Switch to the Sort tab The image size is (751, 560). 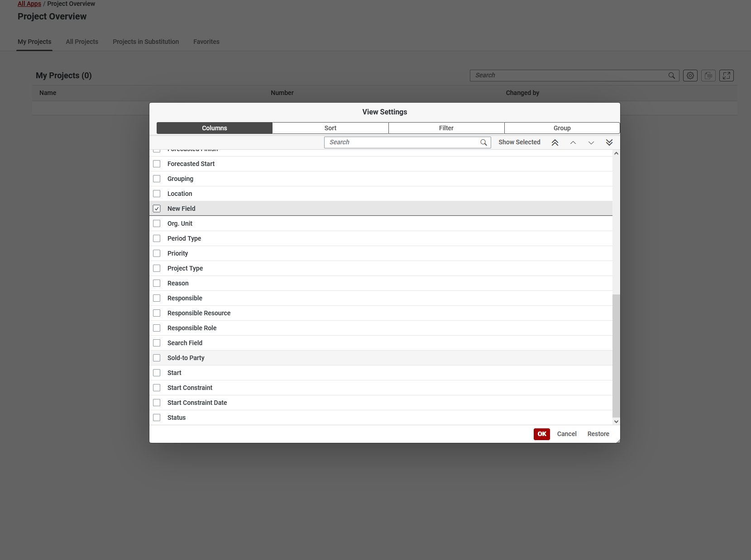click(x=330, y=128)
